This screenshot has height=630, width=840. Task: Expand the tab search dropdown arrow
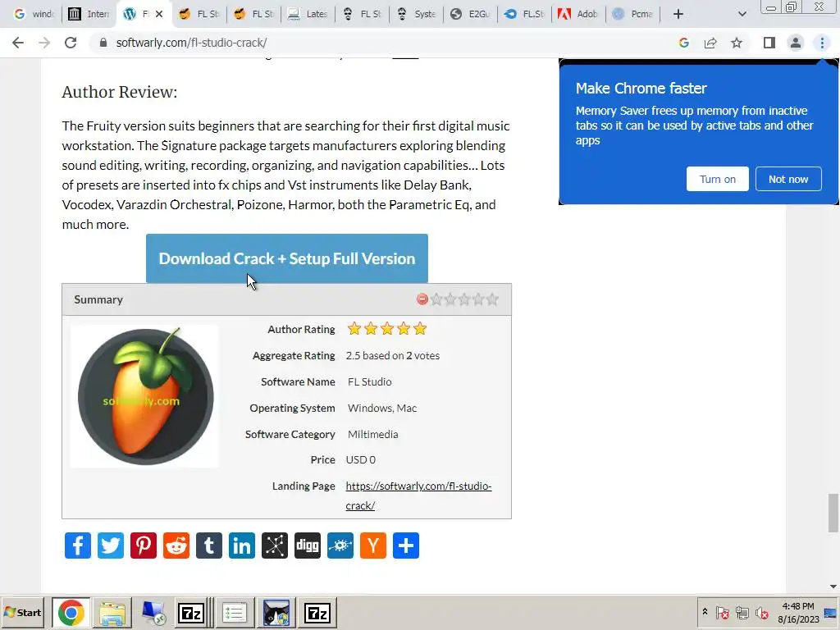(x=742, y=14)
